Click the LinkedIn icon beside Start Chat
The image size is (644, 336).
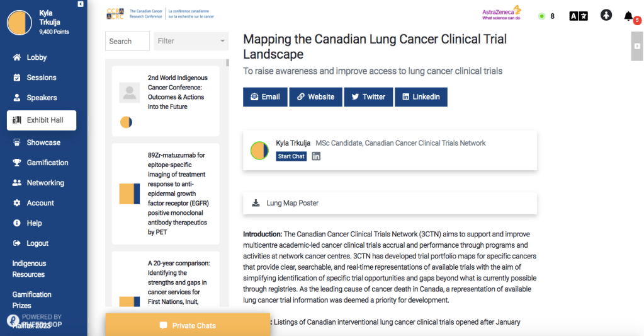pos(316,156)
